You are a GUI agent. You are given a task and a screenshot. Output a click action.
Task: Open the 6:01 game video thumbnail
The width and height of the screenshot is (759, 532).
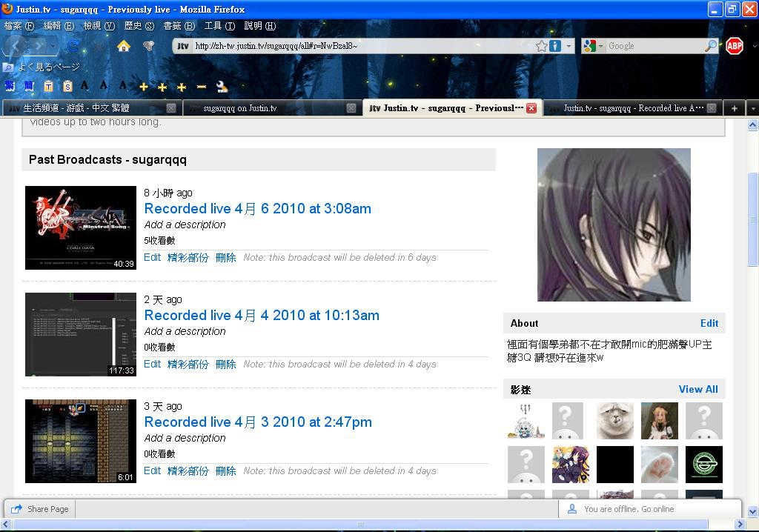coord(81,441)
